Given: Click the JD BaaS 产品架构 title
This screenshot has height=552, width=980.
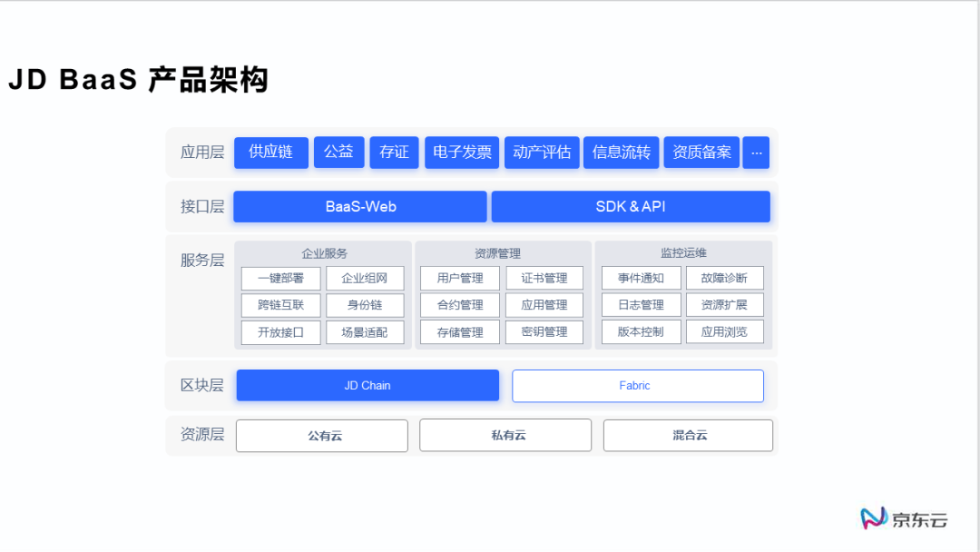Looking at the screenshot, I should 139,80.
